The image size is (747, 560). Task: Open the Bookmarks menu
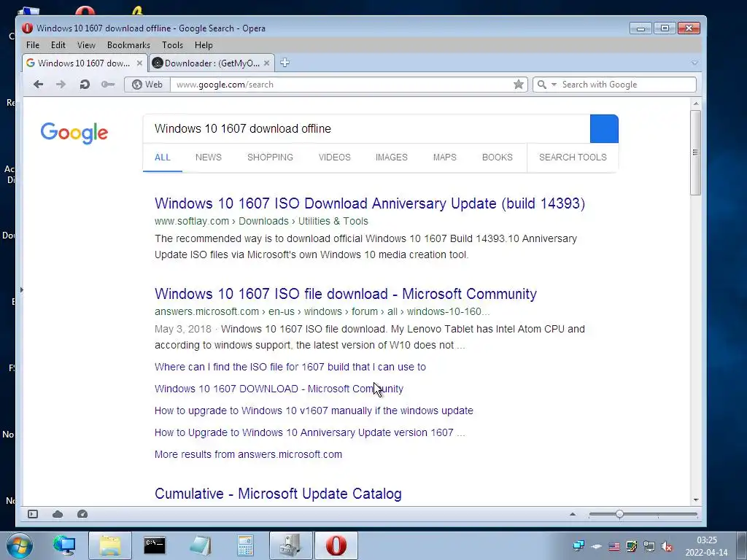coord(128,44)
